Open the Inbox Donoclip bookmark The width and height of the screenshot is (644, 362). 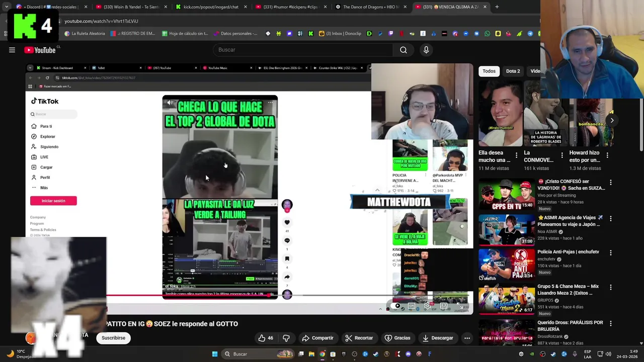point(340,34)
